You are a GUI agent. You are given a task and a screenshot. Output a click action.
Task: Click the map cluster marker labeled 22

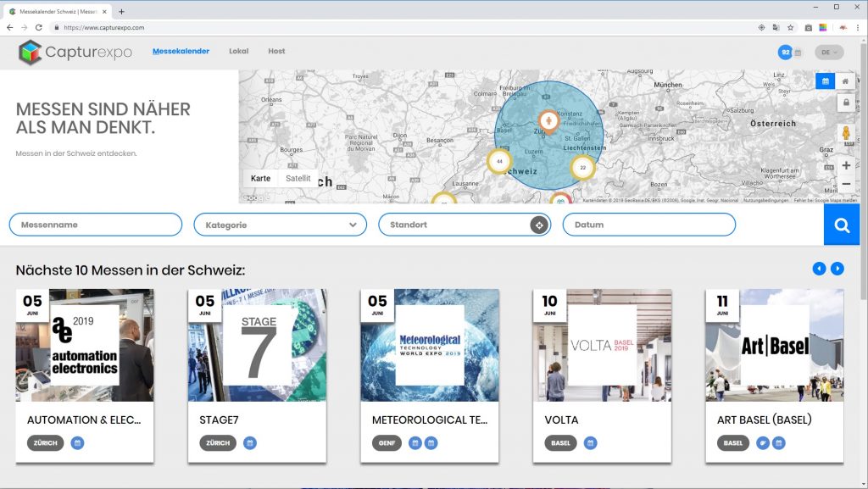[x=582, y=167]
